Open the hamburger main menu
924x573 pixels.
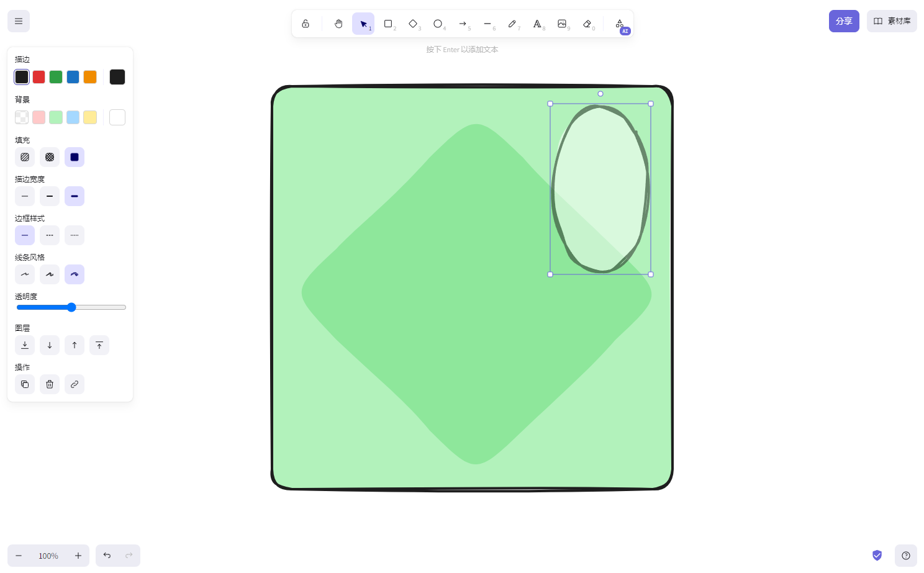click(x=19, y=21)
